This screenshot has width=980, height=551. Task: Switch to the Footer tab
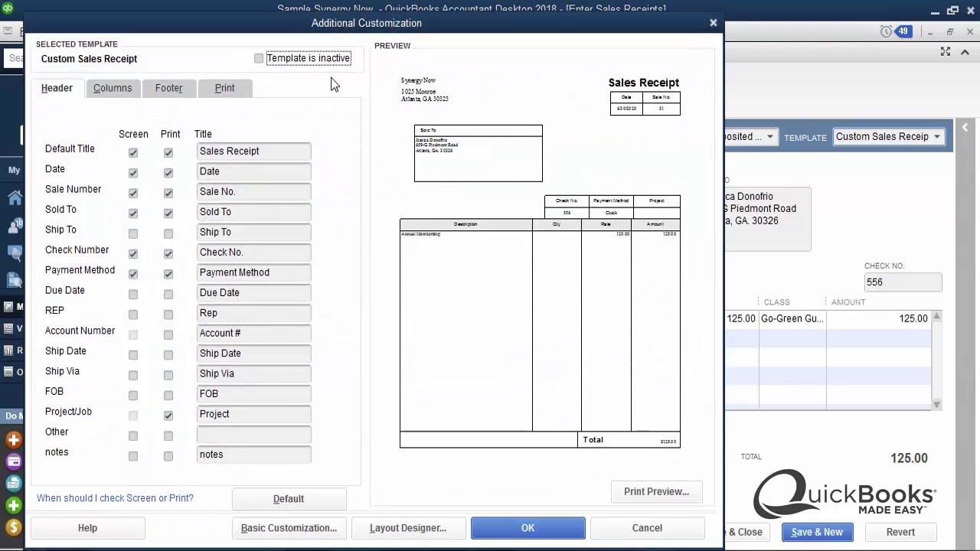pyautogui.click(x=168, y=88)
